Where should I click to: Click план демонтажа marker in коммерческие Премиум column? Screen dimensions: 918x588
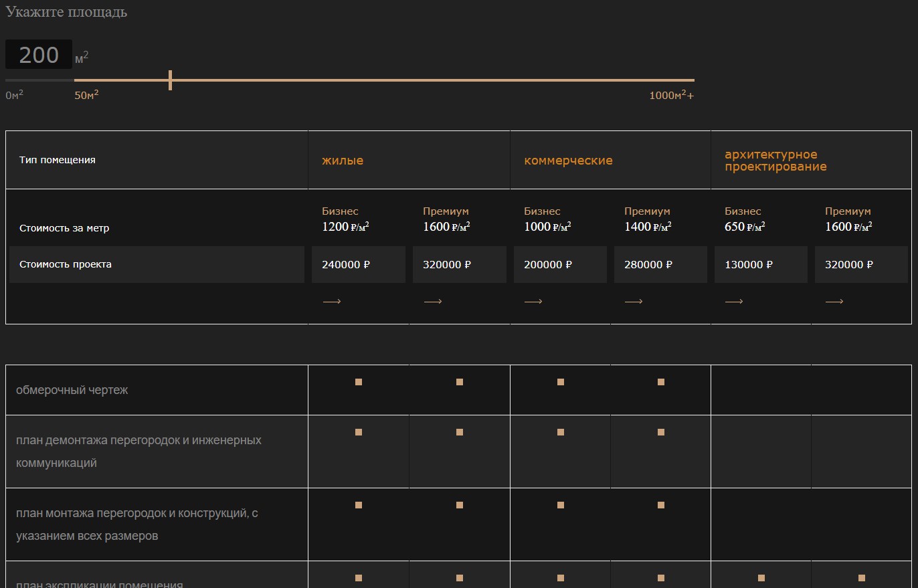pos(661,432)
